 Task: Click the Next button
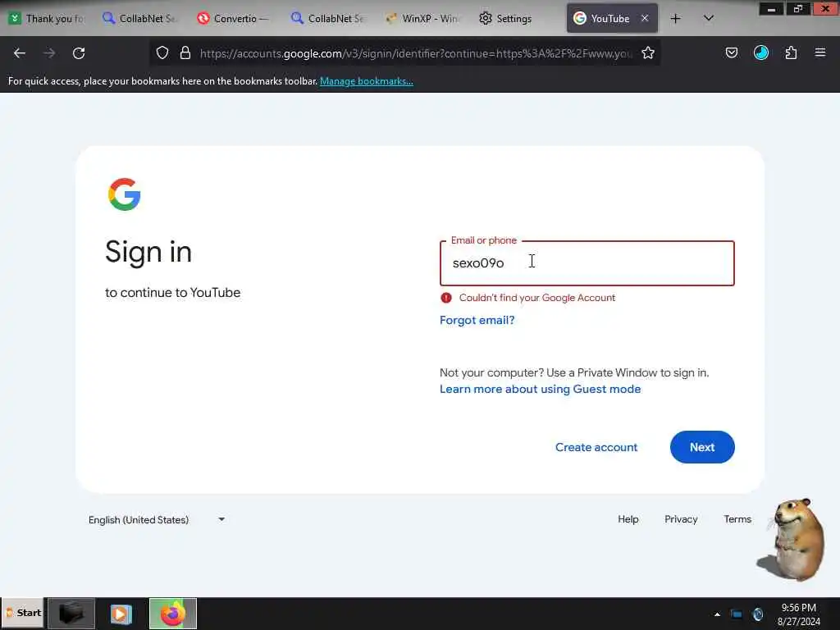tap(702, 447)
